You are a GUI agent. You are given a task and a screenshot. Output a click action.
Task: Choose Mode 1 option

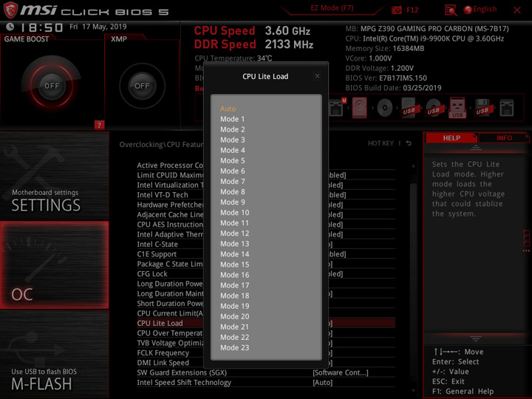click(x=233, y=119)
